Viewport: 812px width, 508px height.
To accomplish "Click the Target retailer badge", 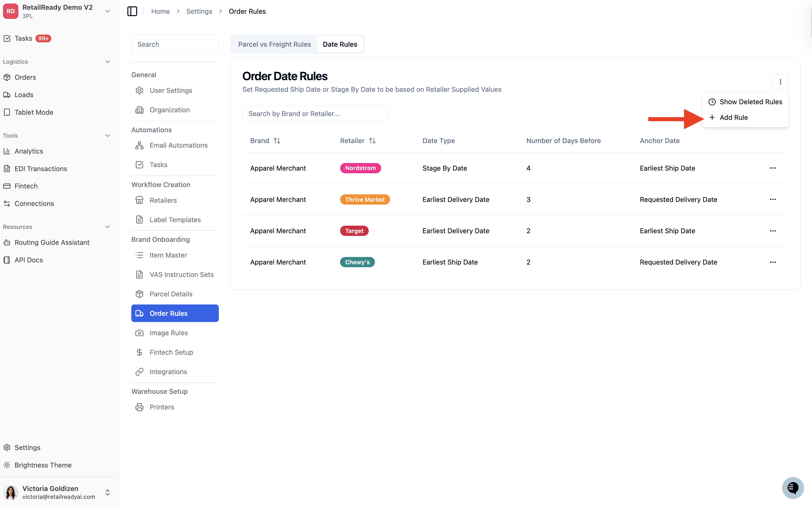I will tap(354, 231).
